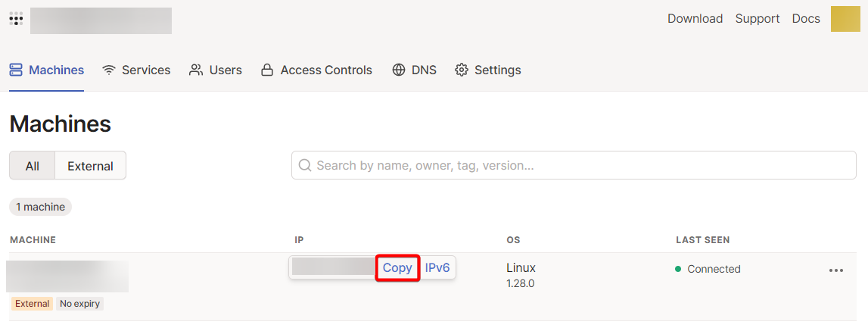Click the Users people icon
868x331 pixels.
click(x=196, y=70)
